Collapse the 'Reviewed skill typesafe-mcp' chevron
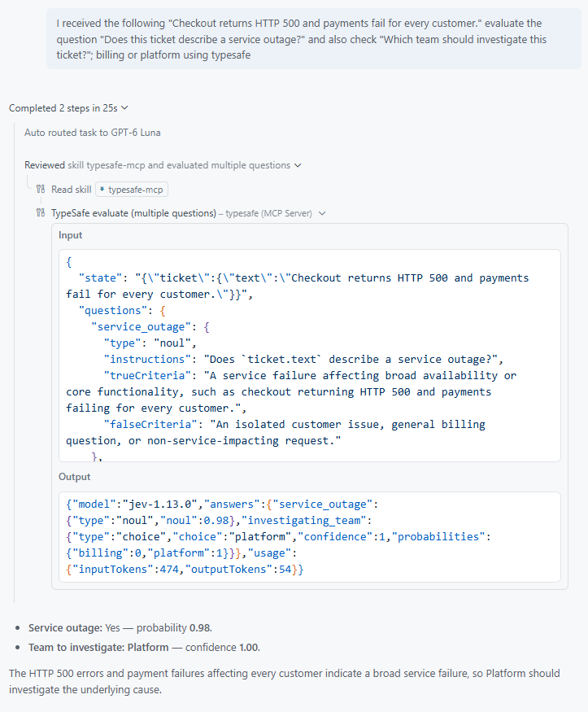 (298, 165)
